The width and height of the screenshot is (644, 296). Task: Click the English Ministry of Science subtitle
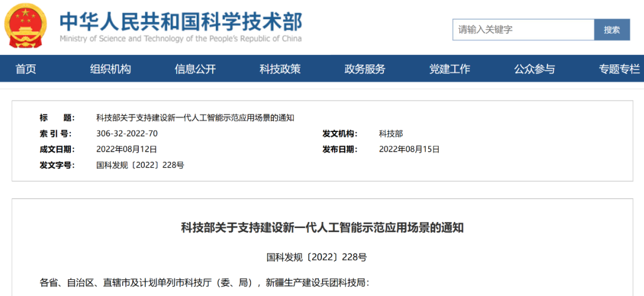180,39
